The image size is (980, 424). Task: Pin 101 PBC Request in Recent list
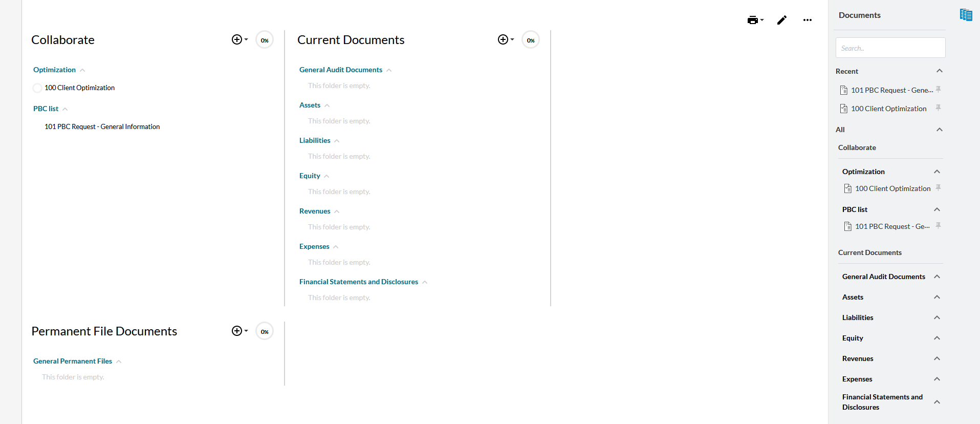pyautogui.click(x=938, y=90)
